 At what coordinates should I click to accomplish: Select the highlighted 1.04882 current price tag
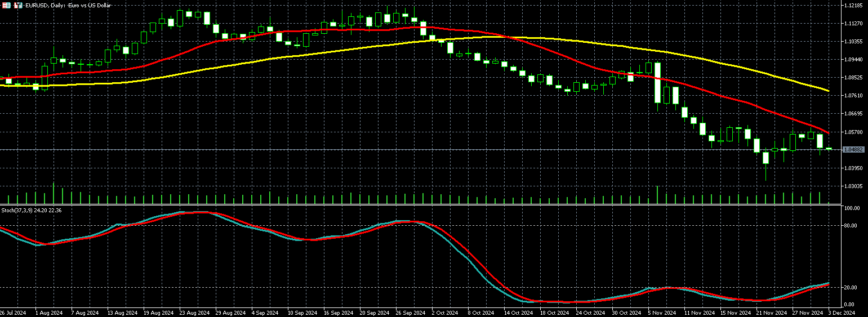pyautogui.click(x=853, y=150)
